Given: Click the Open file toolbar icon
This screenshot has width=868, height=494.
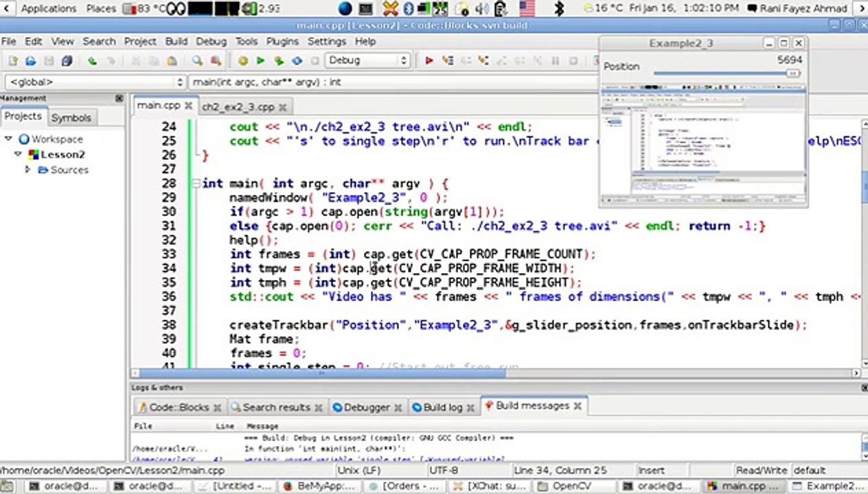Looking at the screenshot, I should (30, 60).
